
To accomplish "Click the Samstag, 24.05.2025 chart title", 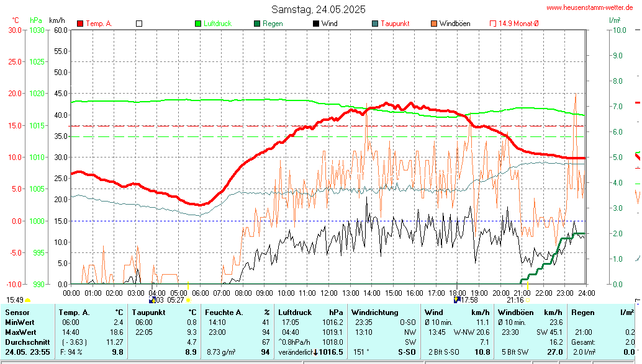I will (319, 9).
